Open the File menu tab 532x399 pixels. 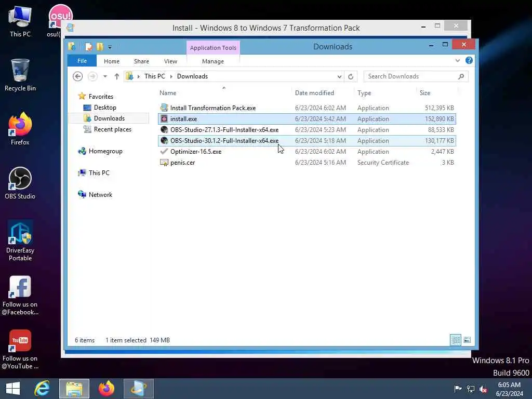[82, 61]
